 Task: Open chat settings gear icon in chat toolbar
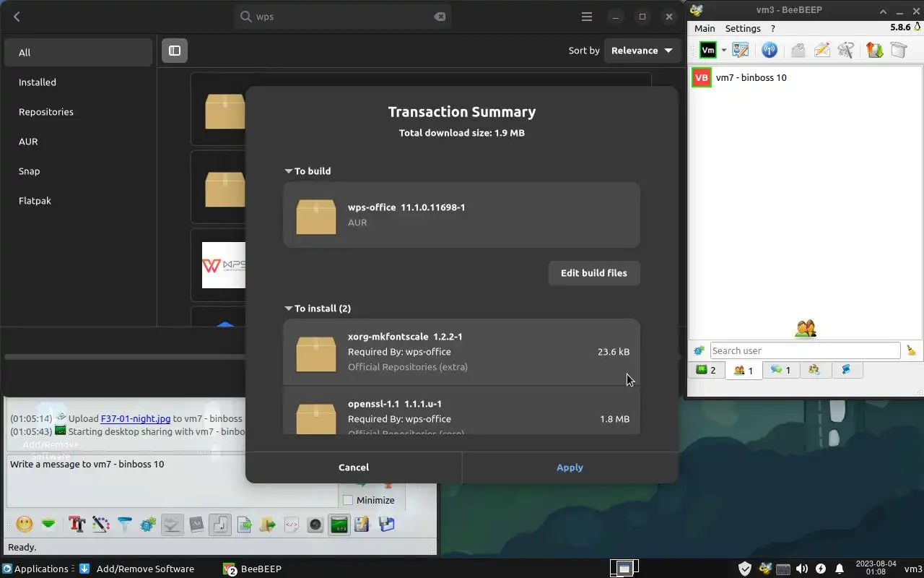tap(148, 524)
